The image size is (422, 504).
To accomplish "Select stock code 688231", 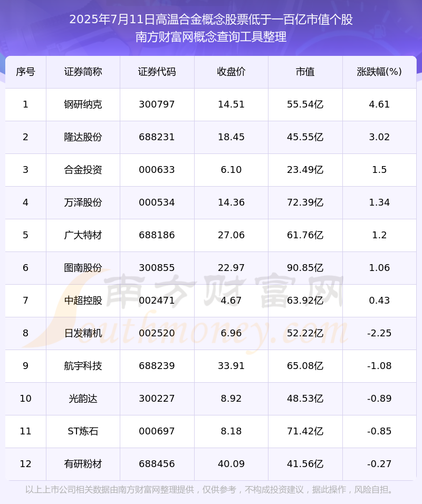I will click(157, 137).
